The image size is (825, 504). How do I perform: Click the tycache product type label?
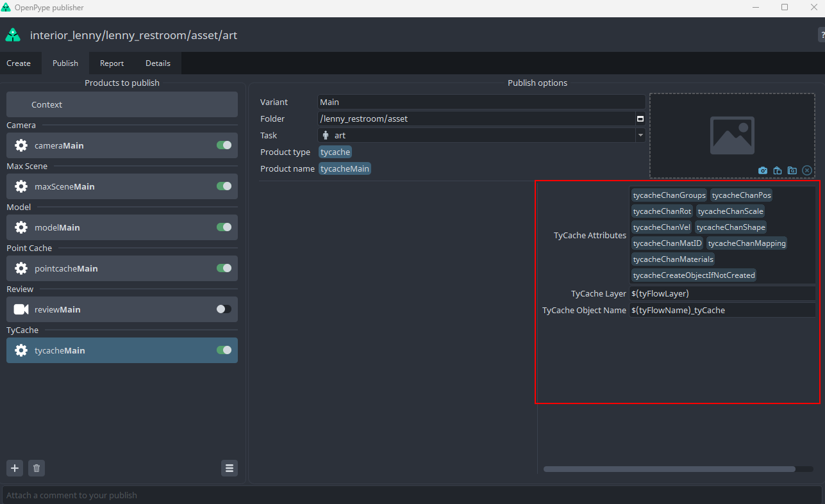point(335,152)
